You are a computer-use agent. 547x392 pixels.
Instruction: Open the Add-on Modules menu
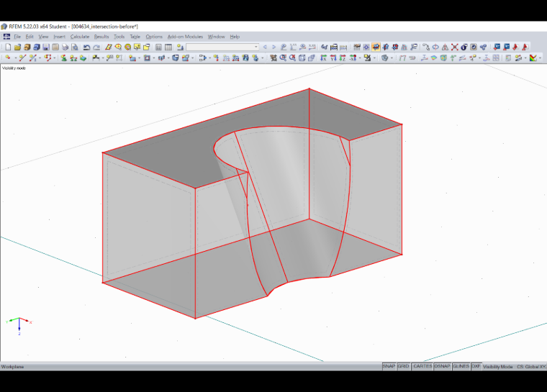(x=185, y=37)
